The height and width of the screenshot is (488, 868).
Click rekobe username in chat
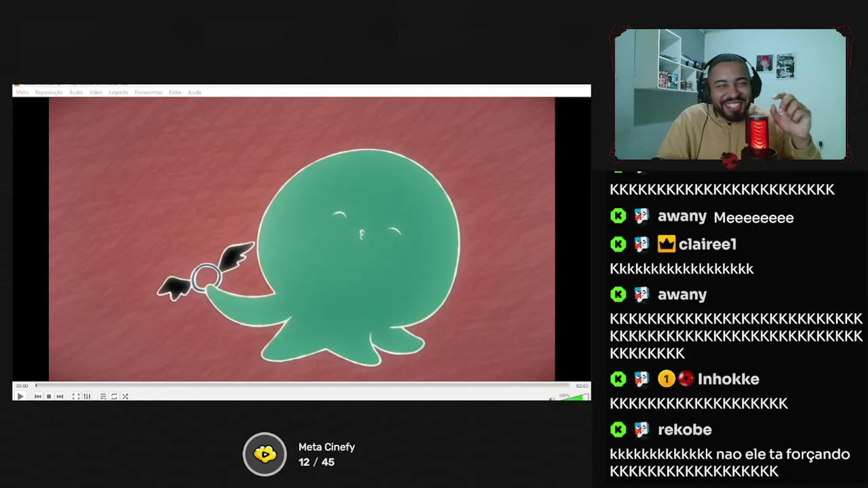pyautogui.click(x=685, y=429)
